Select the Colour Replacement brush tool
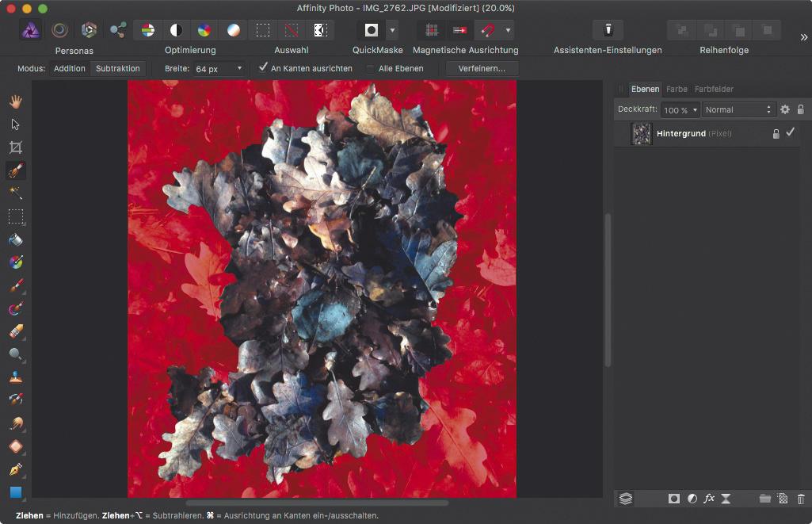The height and width of the screenshot is (524, 812). point(16,309)
